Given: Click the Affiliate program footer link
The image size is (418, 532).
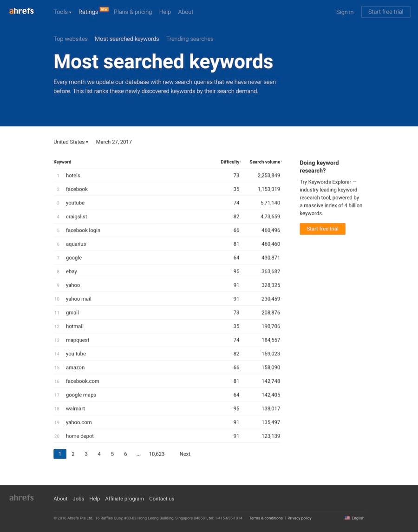Looking at the screenshot, I should (124, 499).
